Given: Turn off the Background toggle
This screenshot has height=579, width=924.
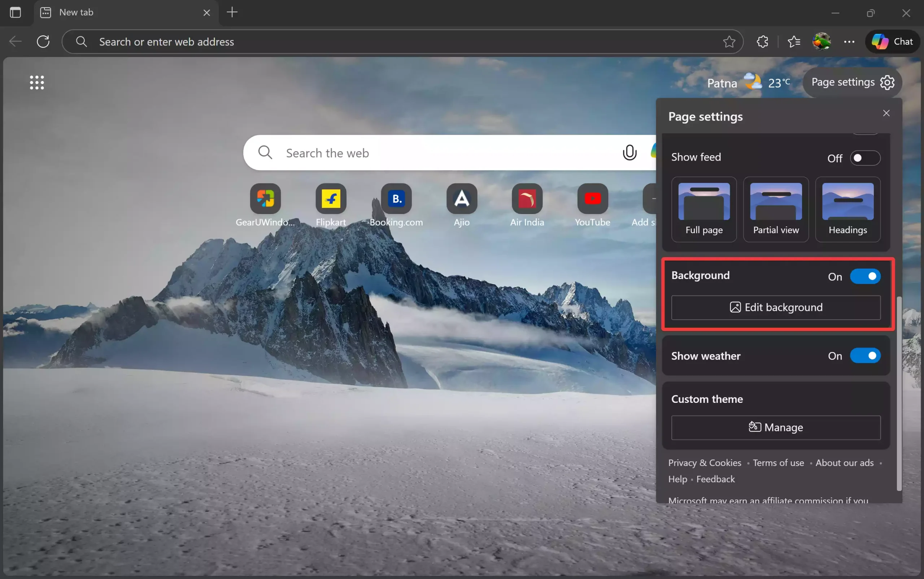Looking at the screenshot, I should point(865,277).
